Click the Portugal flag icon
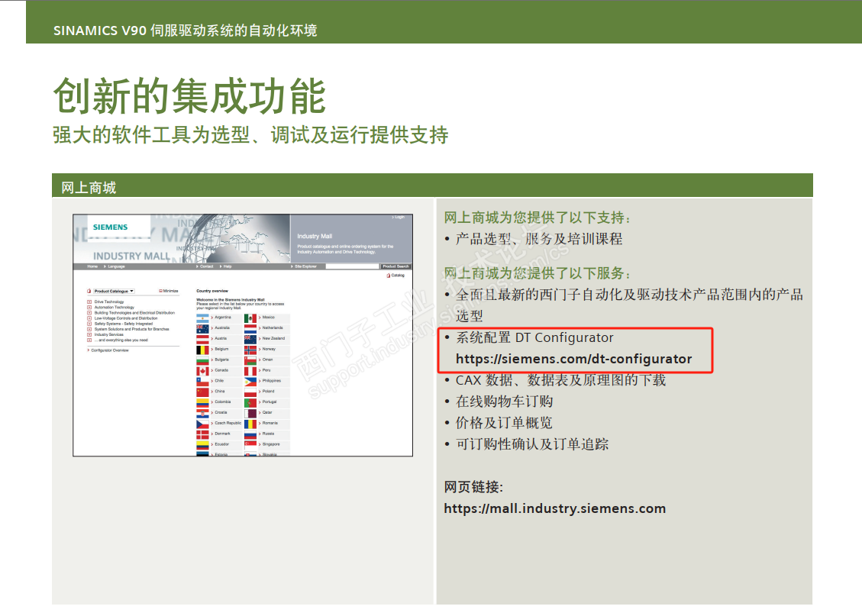The image size is (862, 616). (250, 402)
